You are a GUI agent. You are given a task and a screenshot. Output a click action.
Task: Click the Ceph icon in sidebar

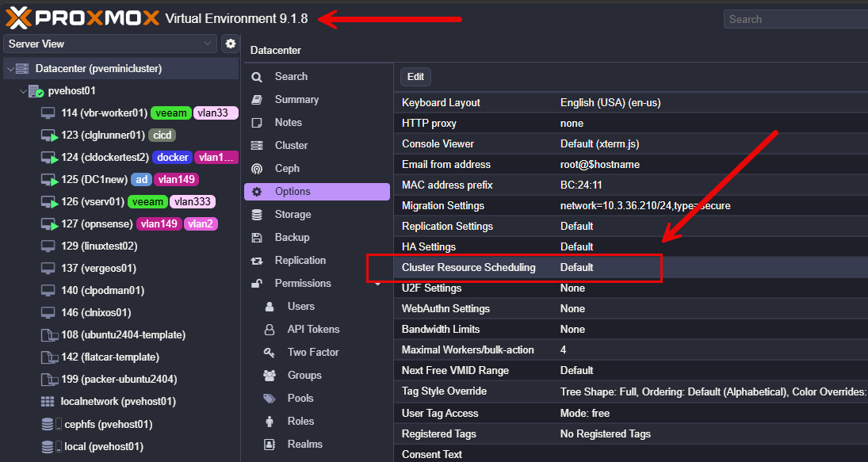click(257, 169)
